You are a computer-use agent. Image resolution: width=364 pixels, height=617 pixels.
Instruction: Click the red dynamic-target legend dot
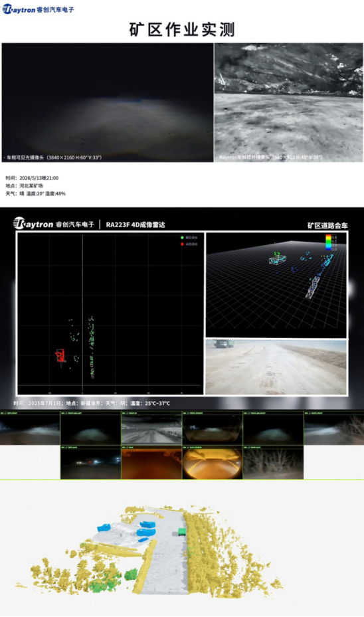click(182, 244)
